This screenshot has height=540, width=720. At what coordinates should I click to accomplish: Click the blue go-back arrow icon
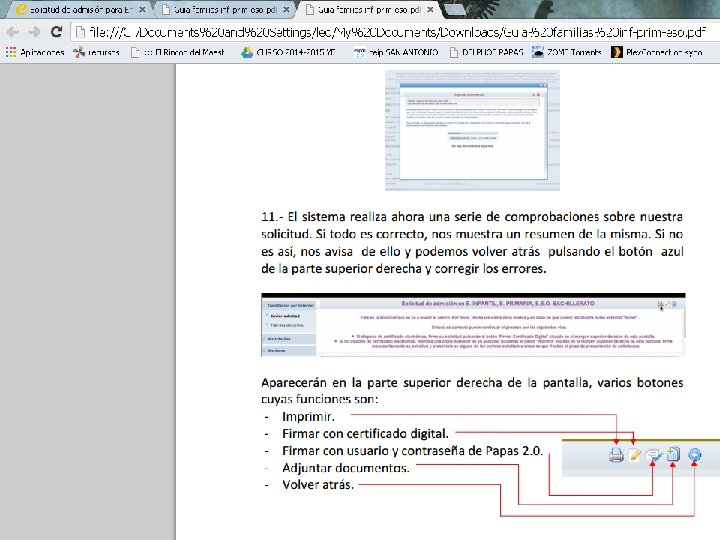[695, 455]
